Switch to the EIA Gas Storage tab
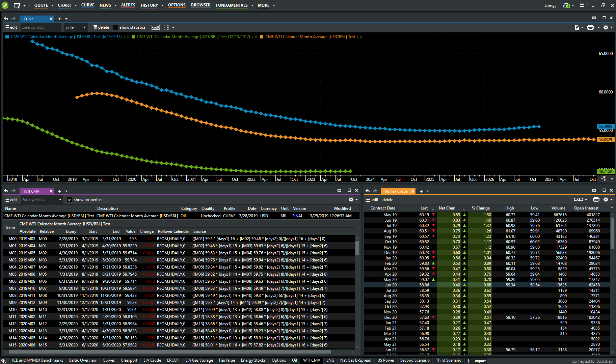 [x=199, y=360]
